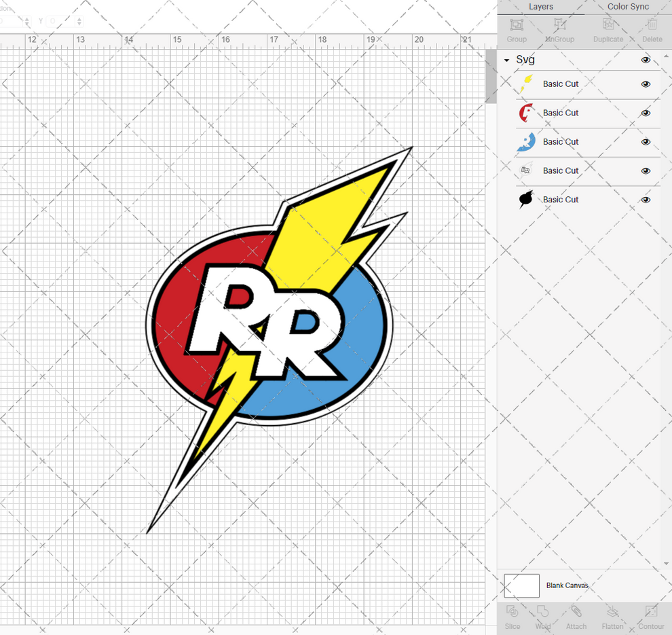Hide the black Basic Cut layer
Viewport: 672px width, 635px height.
point(646,199)
